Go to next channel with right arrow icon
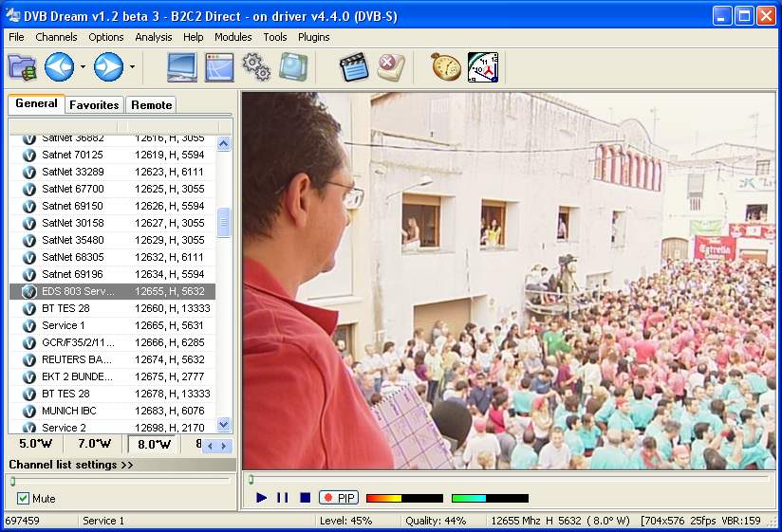Viewport: 782px width, 532px height. [108, 67]
